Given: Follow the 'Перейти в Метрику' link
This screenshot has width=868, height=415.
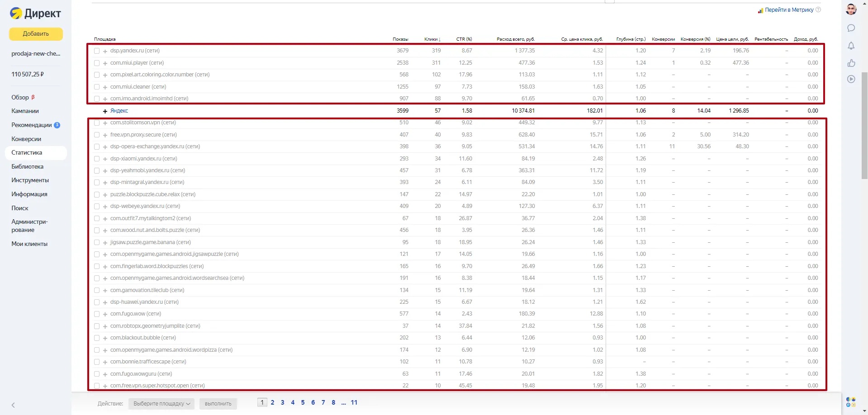Looking at the screenshot, I should [x=789, y=10].
